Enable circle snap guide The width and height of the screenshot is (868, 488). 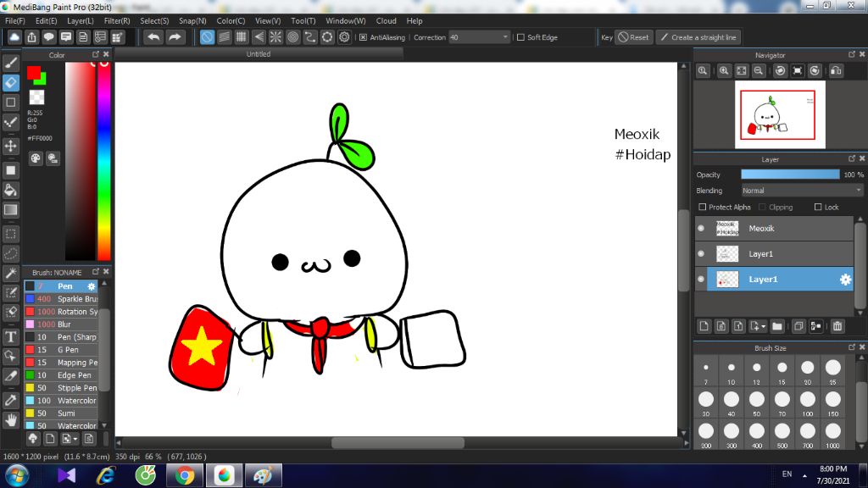click(x=292, y=37)
